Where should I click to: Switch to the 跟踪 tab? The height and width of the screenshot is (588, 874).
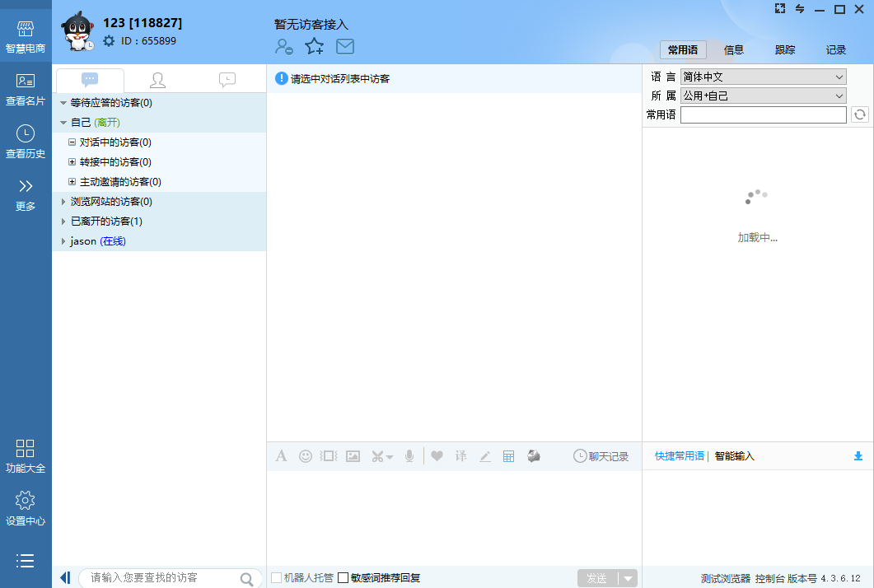pyautogui.click(x=785, y=50)
